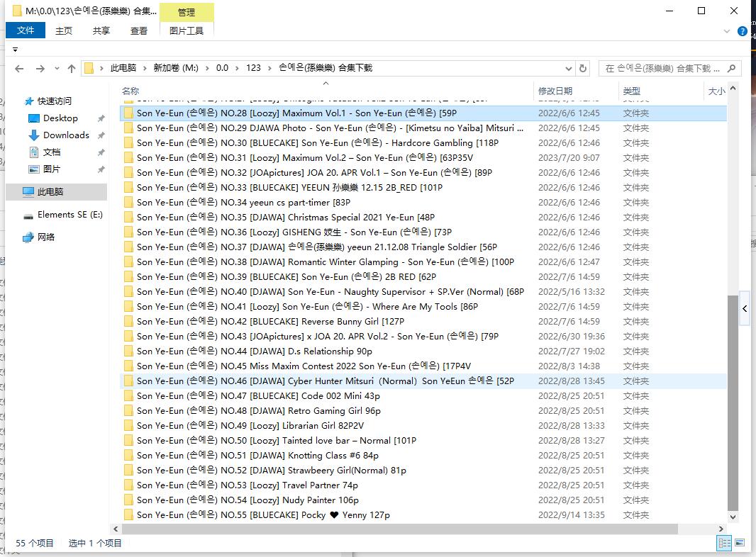Open the 查看 ribbon tab
756x557 pixels.
pos(139,31)
